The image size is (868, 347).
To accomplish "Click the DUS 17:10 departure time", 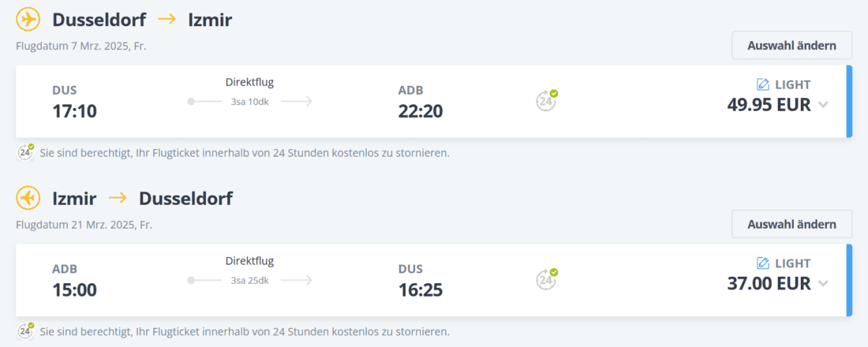I will coord(75,111).
